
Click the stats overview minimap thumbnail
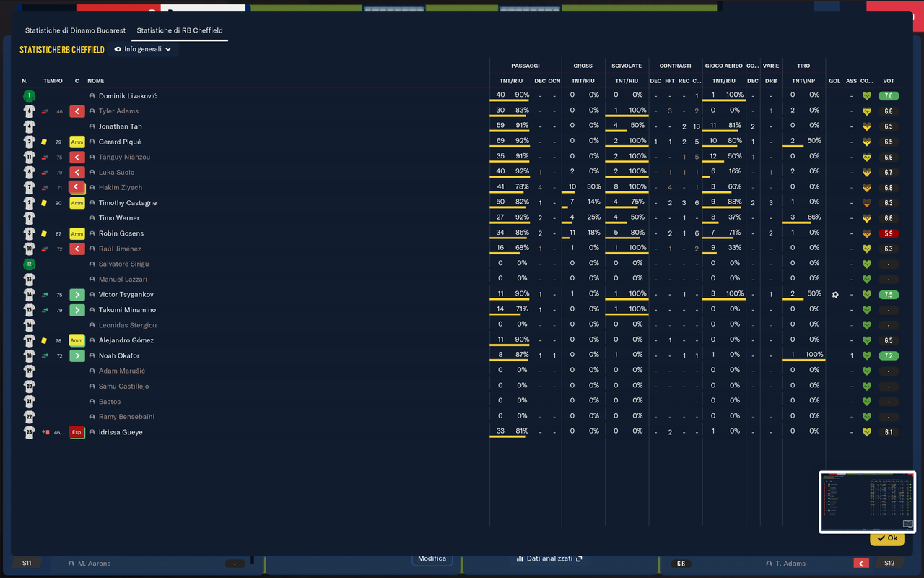pyautogui.click(x=867, y=502)
